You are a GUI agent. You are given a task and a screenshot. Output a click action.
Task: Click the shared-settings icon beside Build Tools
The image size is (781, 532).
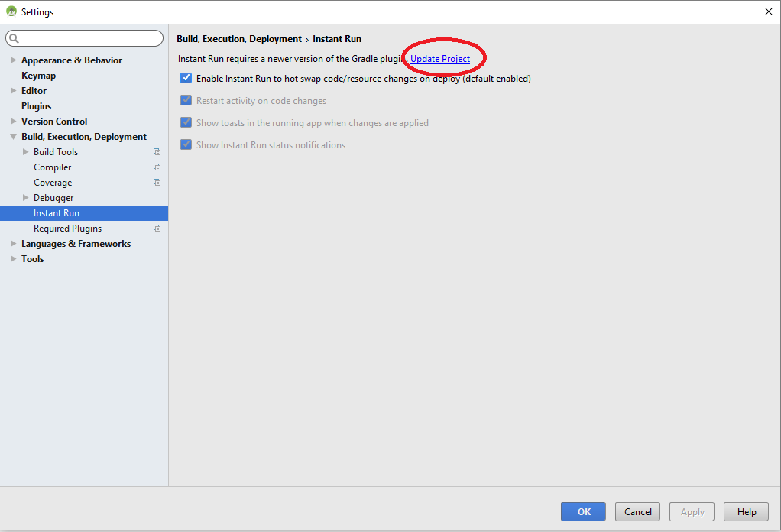[157, 151]
